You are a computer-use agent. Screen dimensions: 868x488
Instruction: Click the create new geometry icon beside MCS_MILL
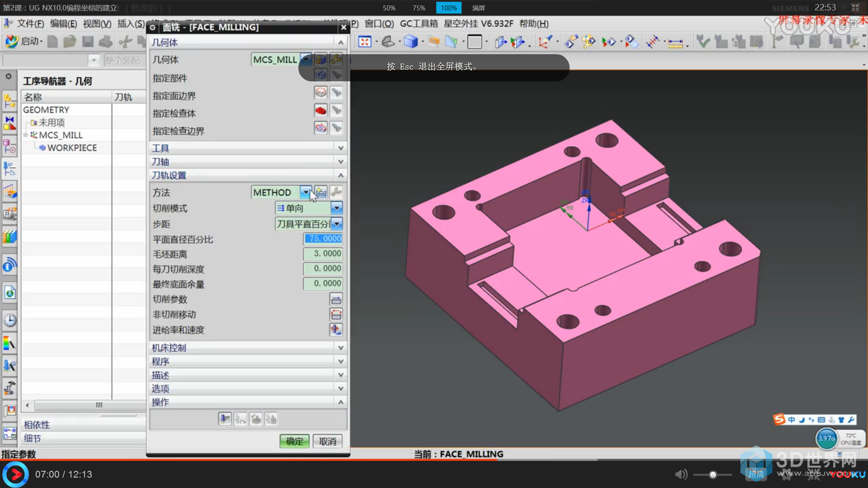click(x=321, y=59)
